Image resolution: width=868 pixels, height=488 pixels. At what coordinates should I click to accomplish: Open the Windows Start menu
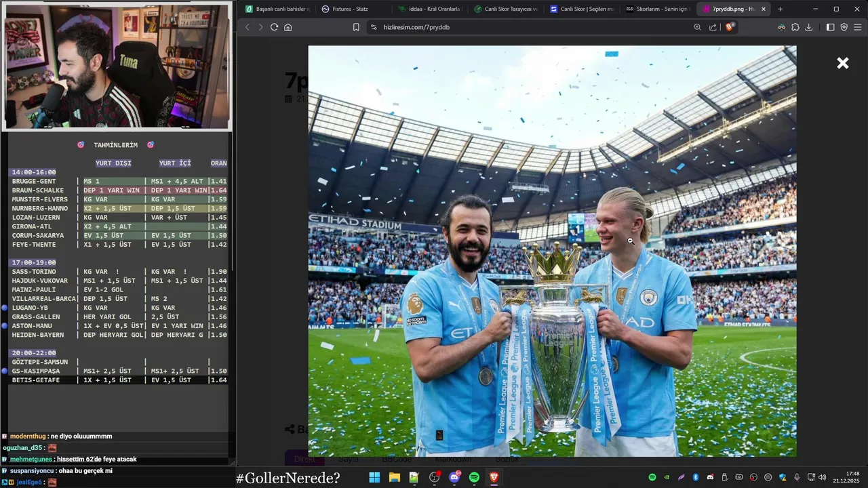pos(374,477)
